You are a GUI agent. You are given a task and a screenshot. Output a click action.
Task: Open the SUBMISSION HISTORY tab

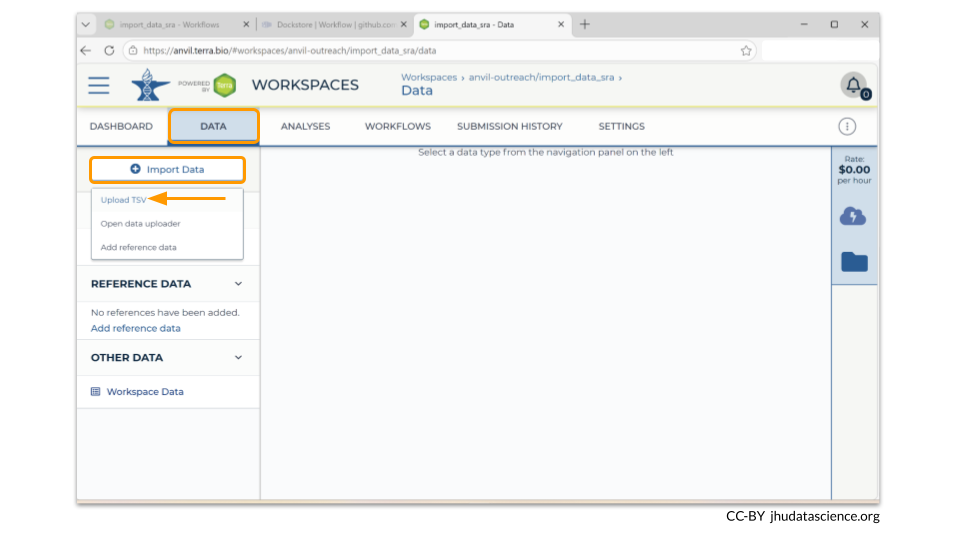tap(509, 127)
